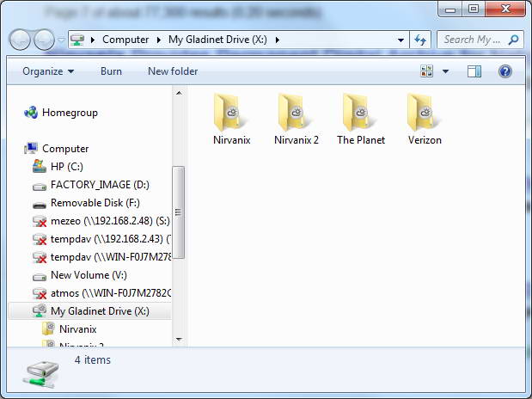
Task: Select the FACTORY_IMAGE (D:) drive icon
Action: pyautogui.click(x=40, y=187)
